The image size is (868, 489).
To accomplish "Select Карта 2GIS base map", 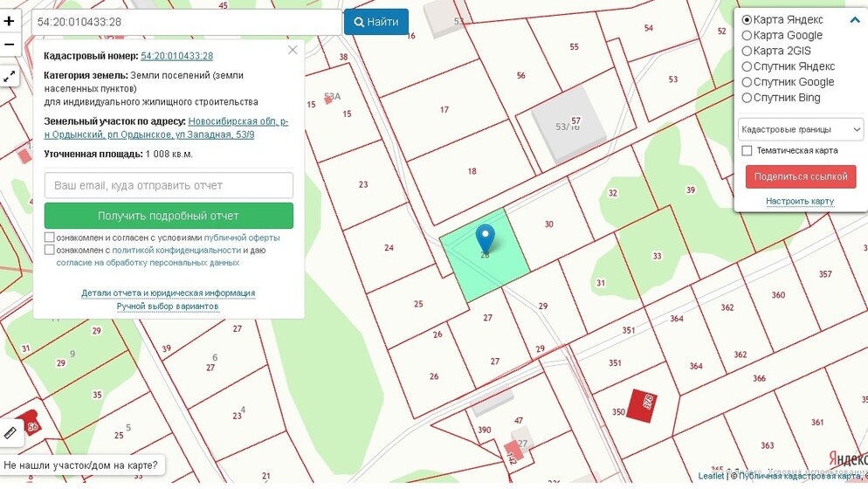I will coord(747,51).
